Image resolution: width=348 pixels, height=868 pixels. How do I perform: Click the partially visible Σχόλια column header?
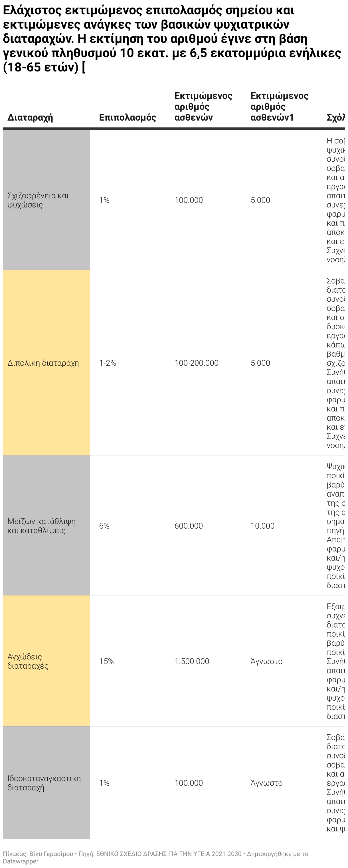[335, 117]
